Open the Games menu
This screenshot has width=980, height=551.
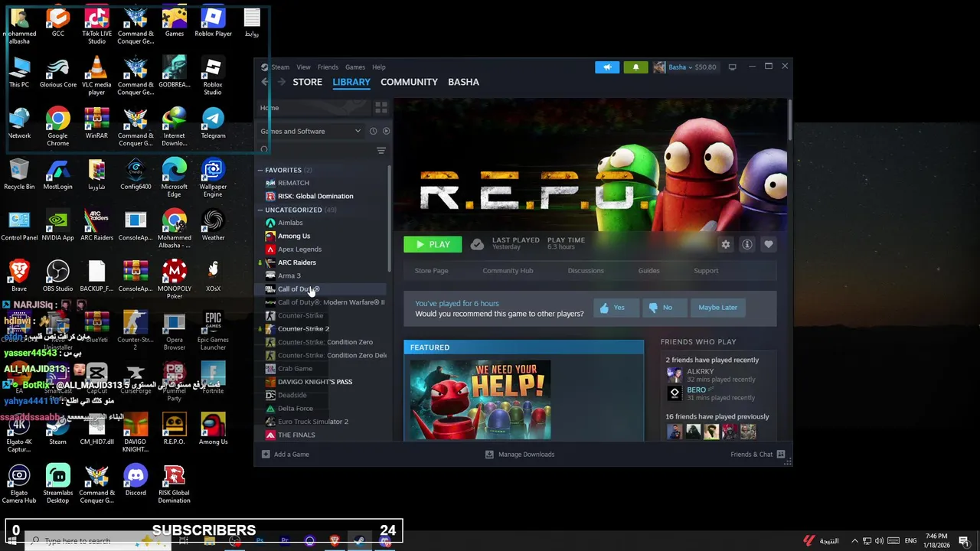[x=354, y=67]
